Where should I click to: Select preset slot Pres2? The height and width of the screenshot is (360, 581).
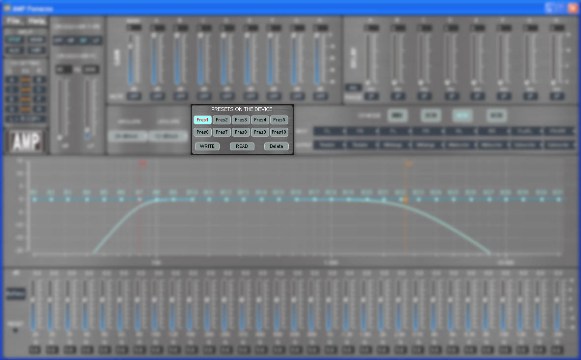click(222, 120)
